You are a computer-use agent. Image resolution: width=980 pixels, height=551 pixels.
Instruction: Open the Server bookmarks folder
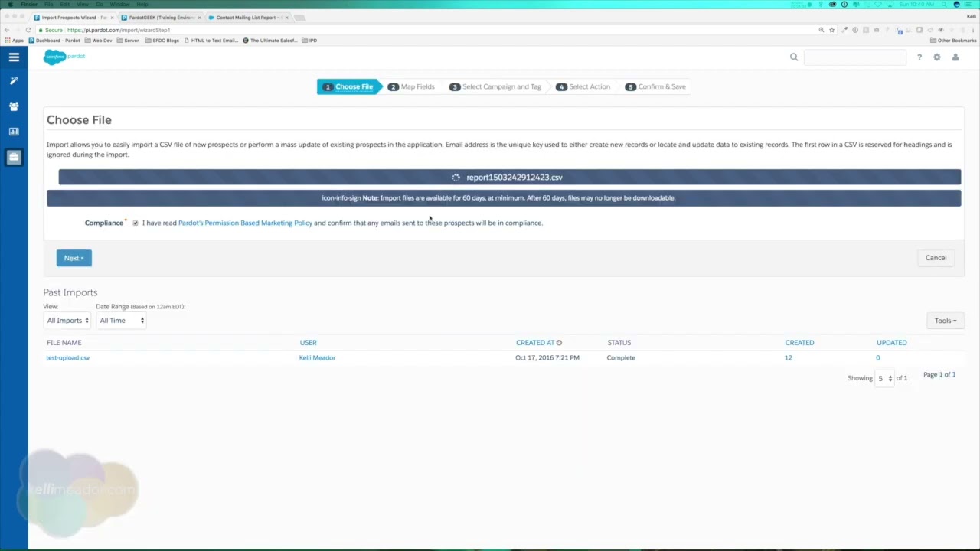coord(128,41)
